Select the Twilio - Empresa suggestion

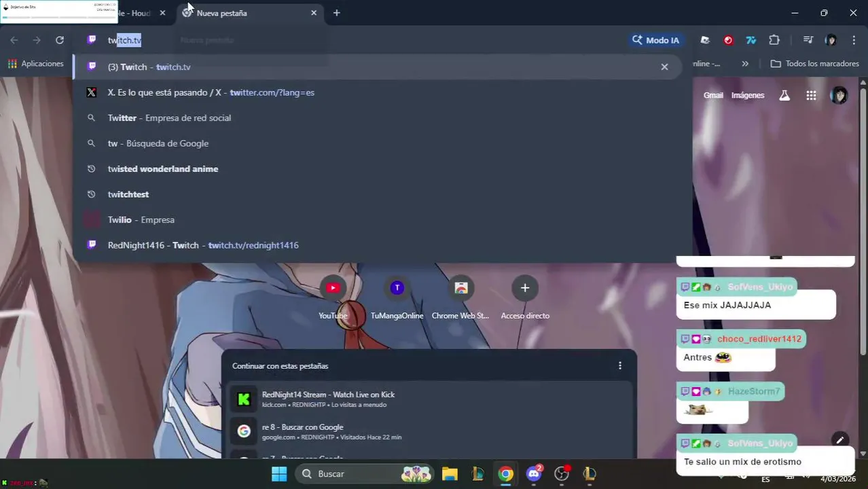(377, 219)
